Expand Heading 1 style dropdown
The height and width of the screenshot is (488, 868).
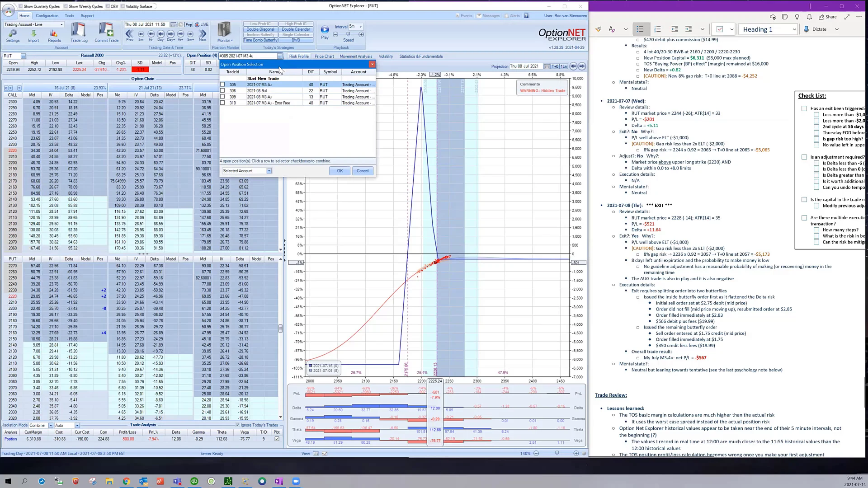coord(794,29)
